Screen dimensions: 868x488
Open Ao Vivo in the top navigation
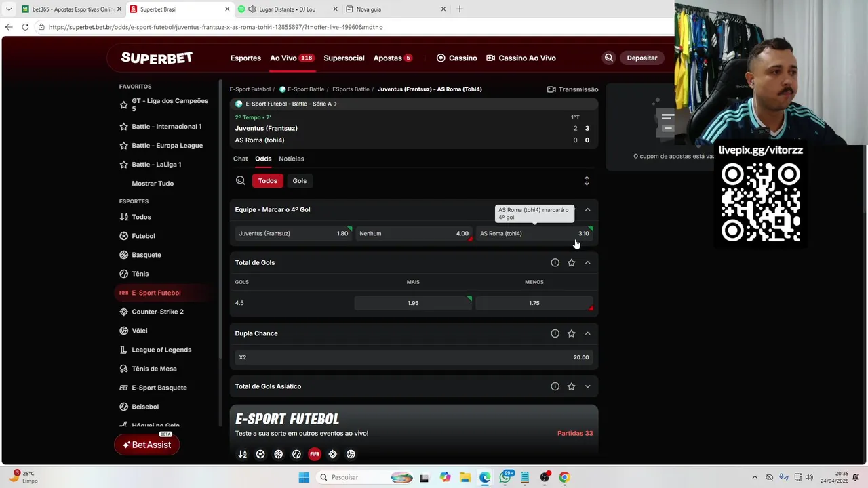click(292, 58)
